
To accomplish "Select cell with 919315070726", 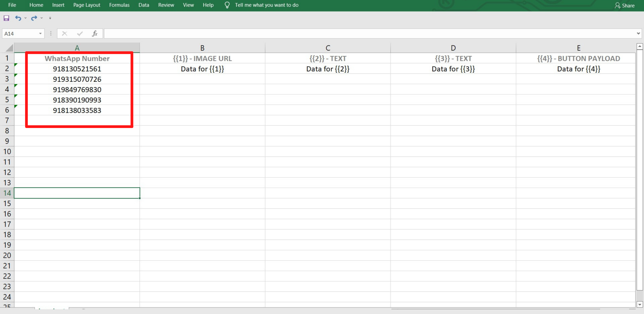I will point(77,79).
